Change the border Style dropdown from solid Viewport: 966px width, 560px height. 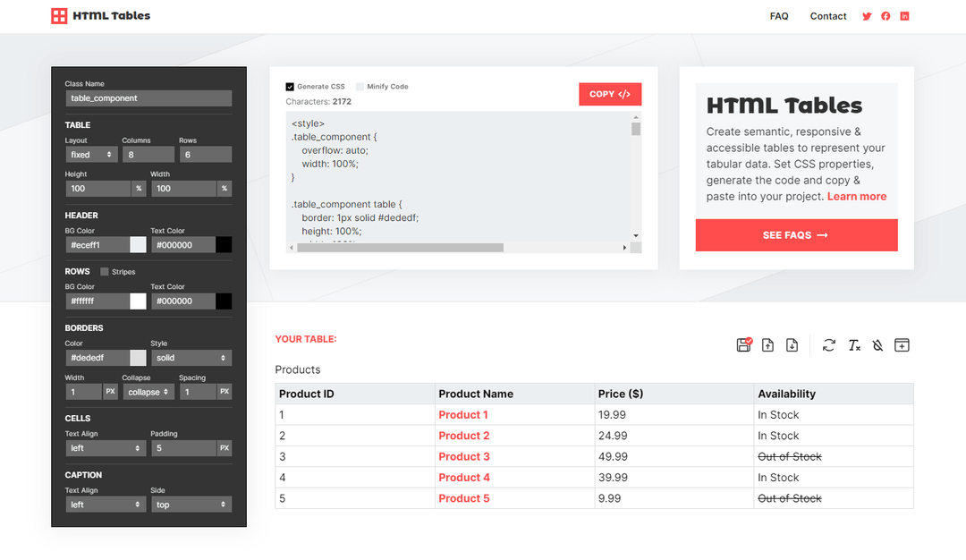coord(191,357)
